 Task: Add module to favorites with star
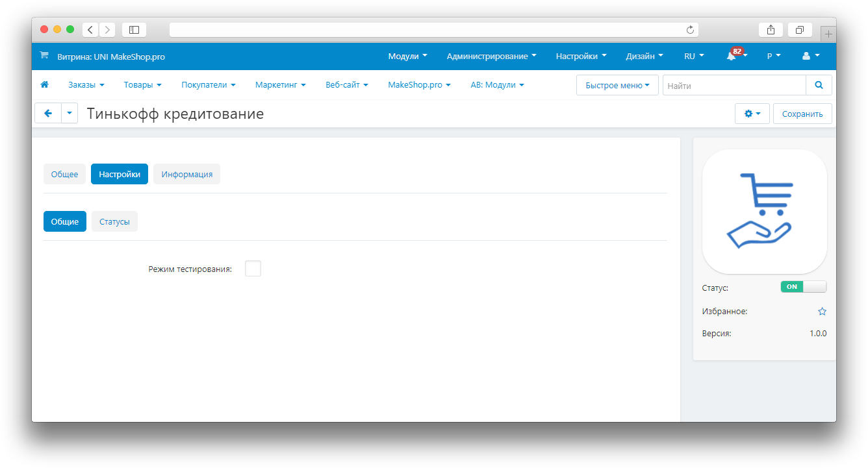click(822, 312)
